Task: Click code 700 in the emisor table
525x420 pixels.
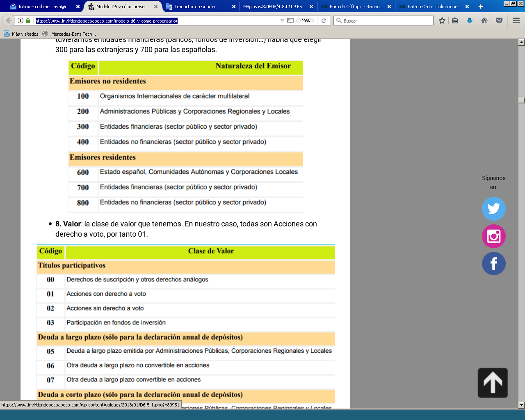Action: [83, 187]
